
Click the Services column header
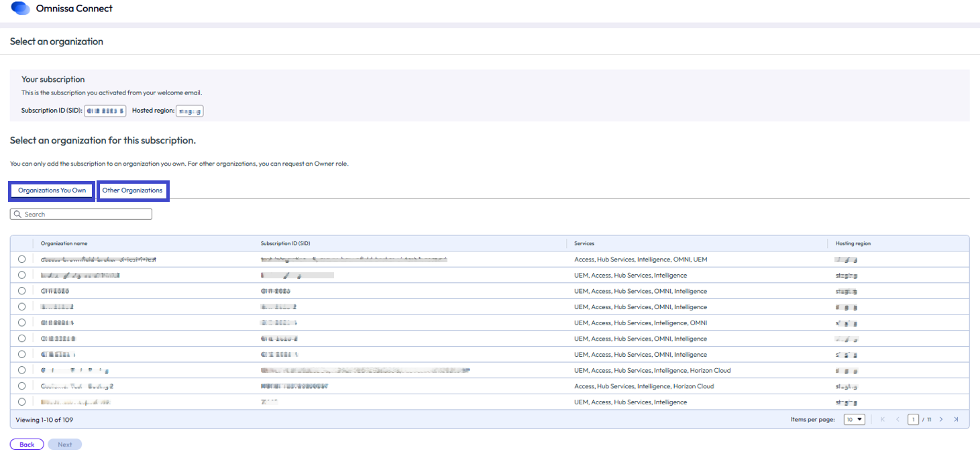pos(584,243)
